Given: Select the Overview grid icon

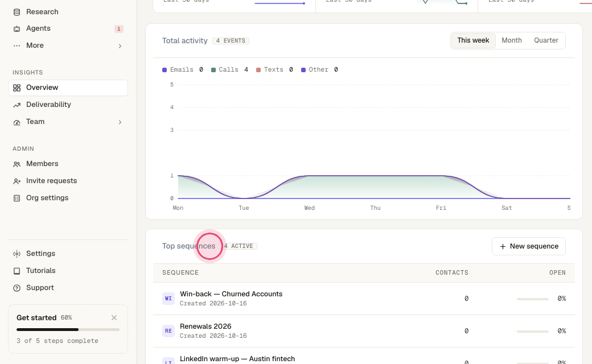Looking at the screenshot, I should click(17, 88).
